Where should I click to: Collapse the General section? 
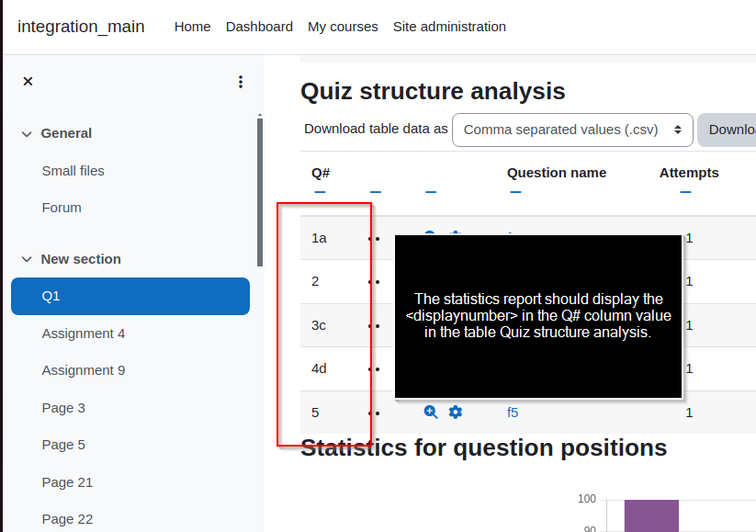coord(27,133)
